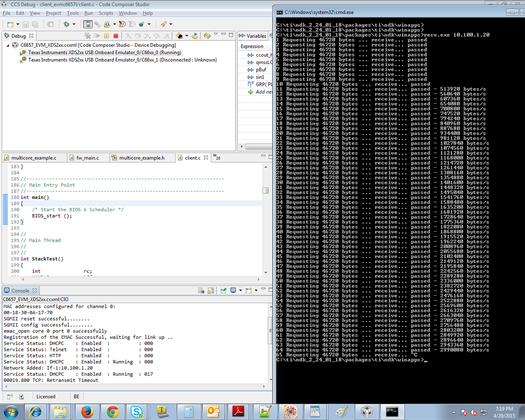The width and height of the screenshot is (525, 420).
Task: Click the Step Into icon in Debug toolbar
Action: pyautogui.click(x=128, y=36)
